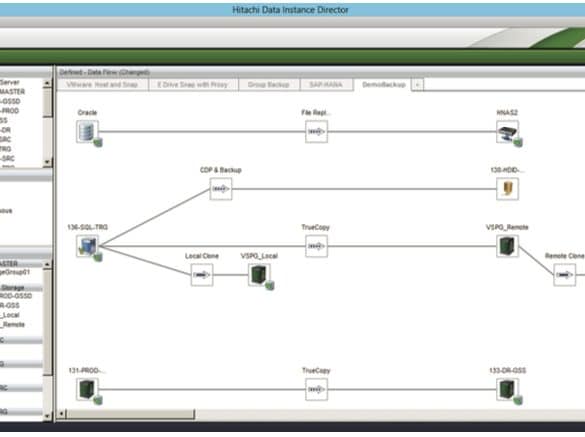Click the File Repl mover icon
585x437 pixels.
pos(316,131)
